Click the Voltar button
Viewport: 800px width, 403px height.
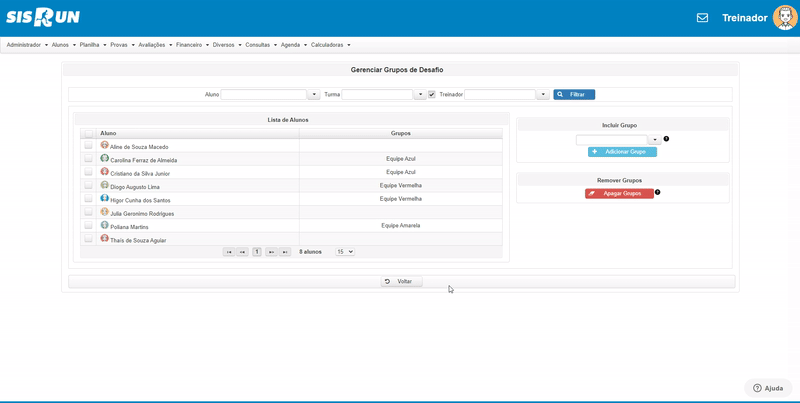click(x=401, y=281)
